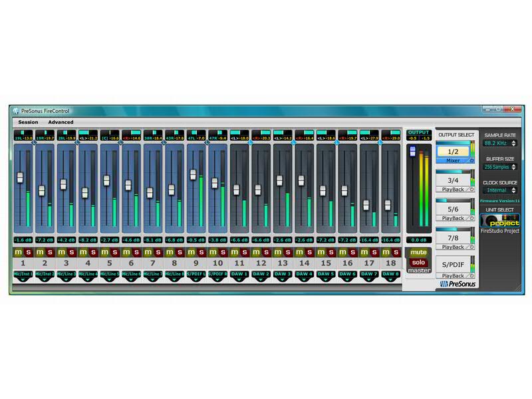The image size is (532, 399).
Task: Click channel 1 fader handle
Action: [20, 178]
